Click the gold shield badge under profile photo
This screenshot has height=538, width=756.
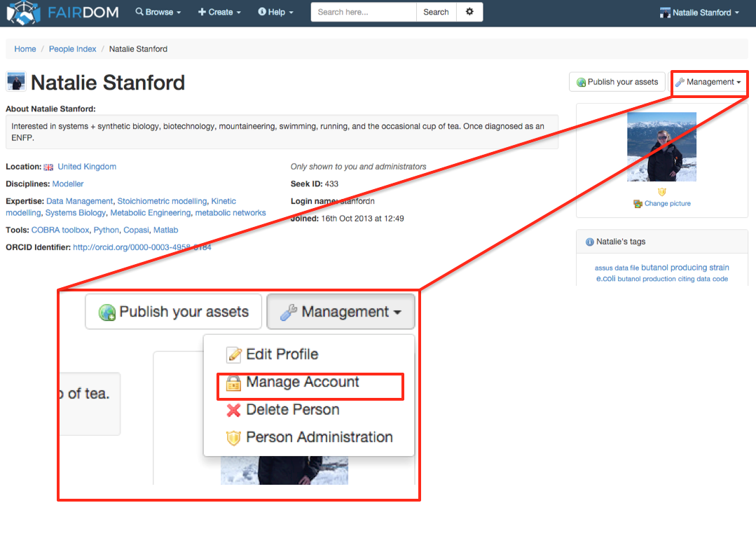pos(661,191)
